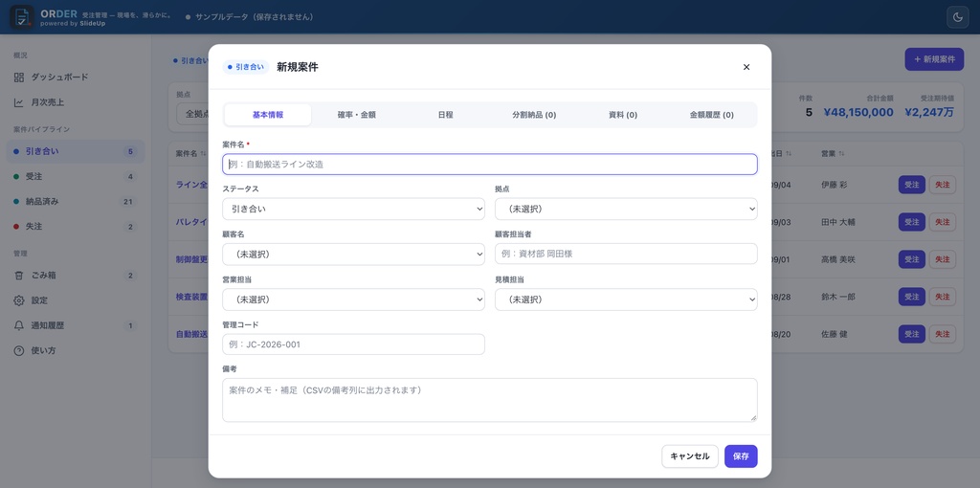
Task: Sort by the 案件名 column header
Action: (191, 154)
